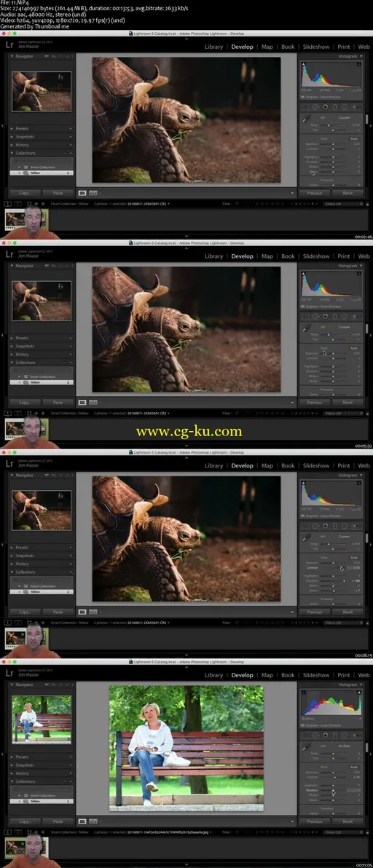373x868 pixels.
Task: Select Spot Removal tool in the 00:08:19 frame
Action: (315, 526)
